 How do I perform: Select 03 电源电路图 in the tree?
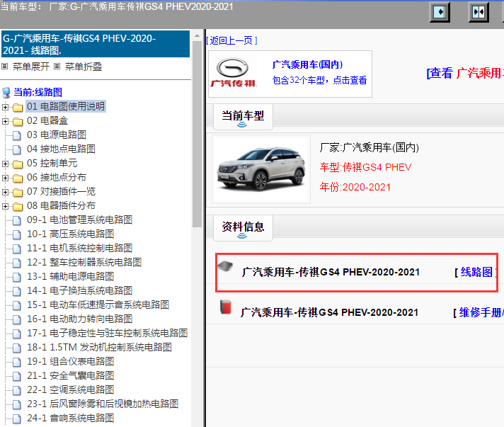tap(57, 135)
